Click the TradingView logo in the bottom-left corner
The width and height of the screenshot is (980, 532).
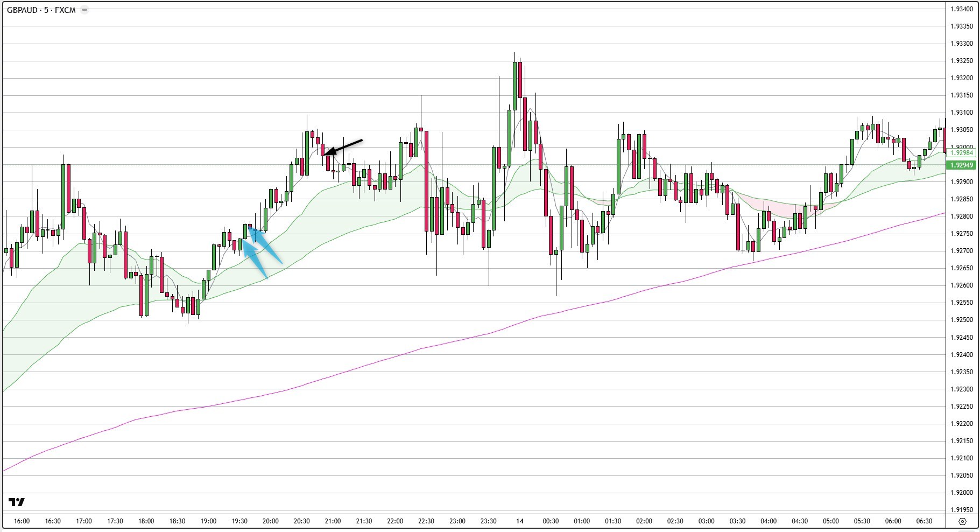[16, 503]
